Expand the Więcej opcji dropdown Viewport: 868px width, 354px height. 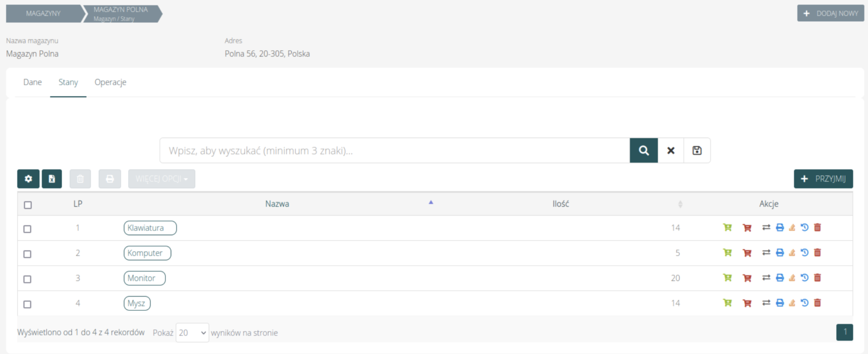(161, 179)
